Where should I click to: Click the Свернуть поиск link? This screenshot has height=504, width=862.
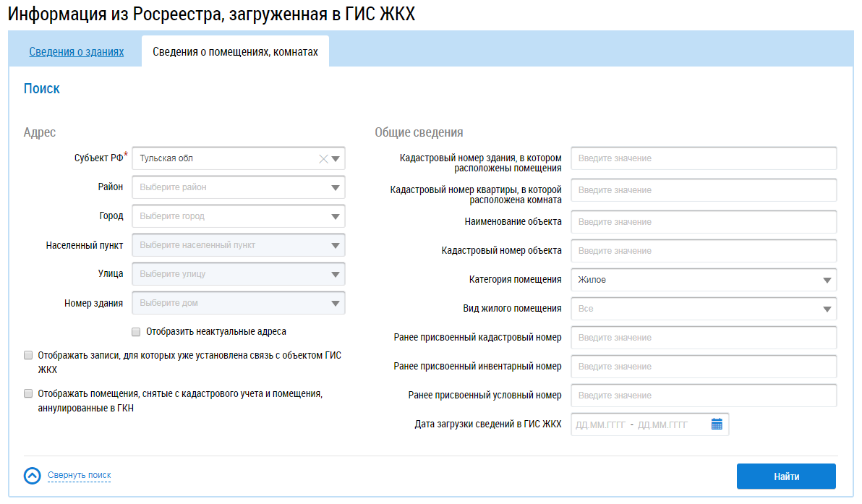coord(80,476)
